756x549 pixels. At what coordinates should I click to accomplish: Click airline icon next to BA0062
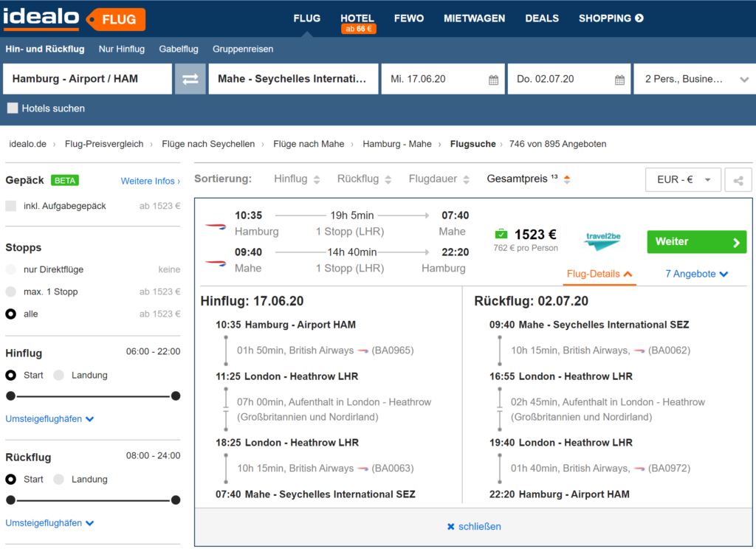pyautogui.click(x=639, y=351)
